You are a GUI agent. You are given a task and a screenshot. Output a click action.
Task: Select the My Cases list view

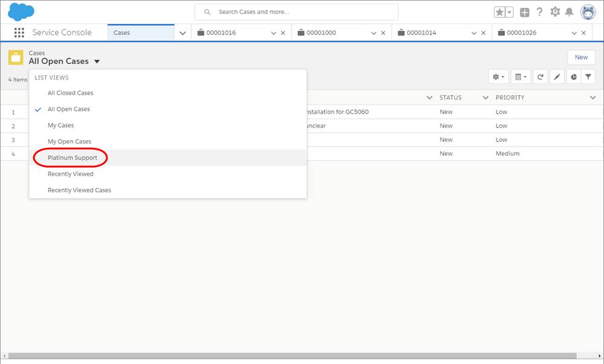coord(168,126)
